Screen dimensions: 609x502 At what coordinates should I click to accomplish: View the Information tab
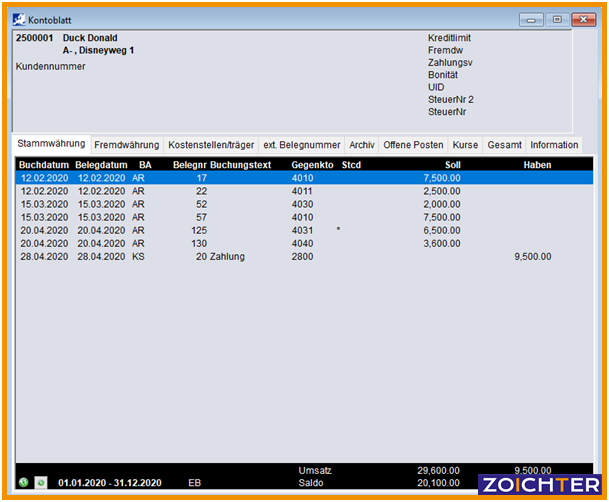coord(554,145)
